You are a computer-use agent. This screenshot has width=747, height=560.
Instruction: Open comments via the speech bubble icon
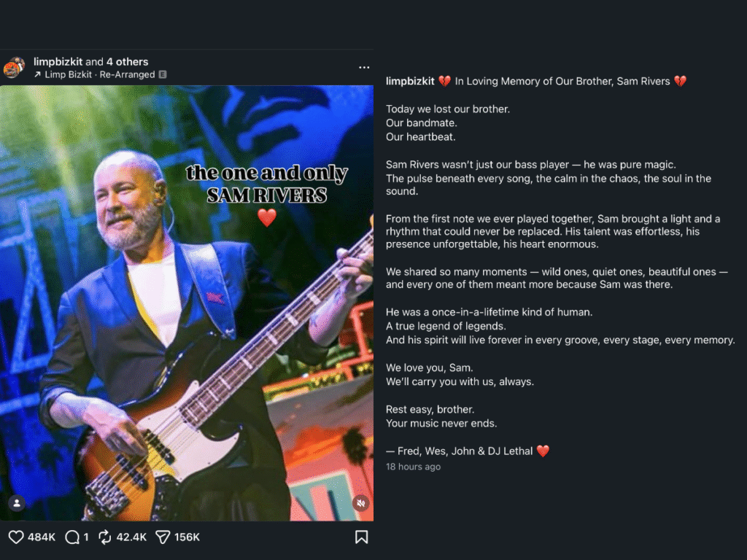pos(72,537)
